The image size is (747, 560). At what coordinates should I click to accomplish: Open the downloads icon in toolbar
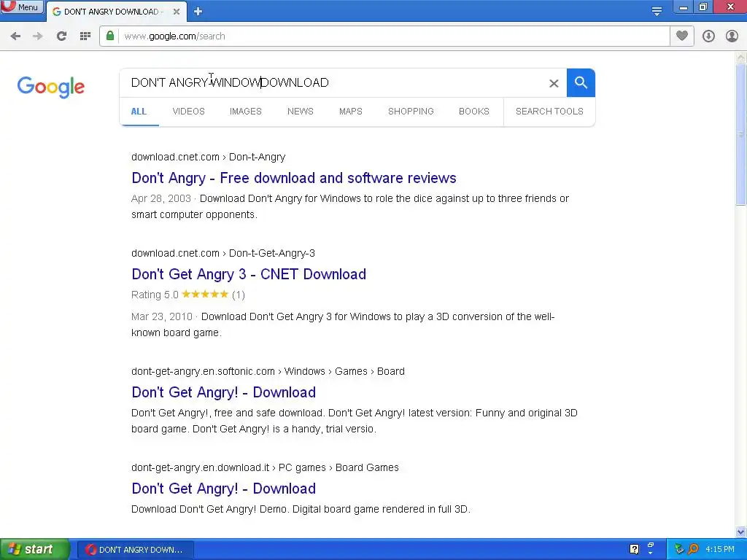(x=708, y=36)
